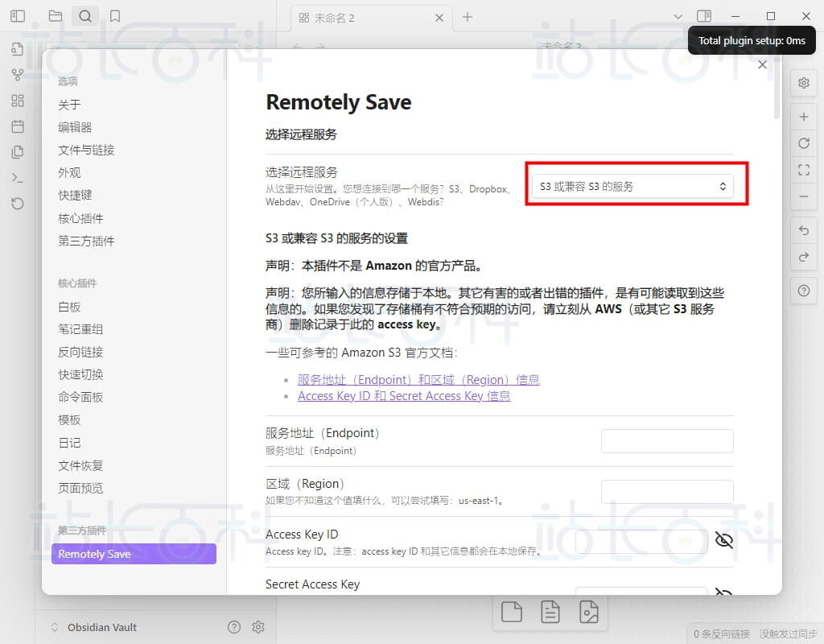Open command palette terminal icon
Image resolution: width=824 pixels, height=644 pixels.
18,178
